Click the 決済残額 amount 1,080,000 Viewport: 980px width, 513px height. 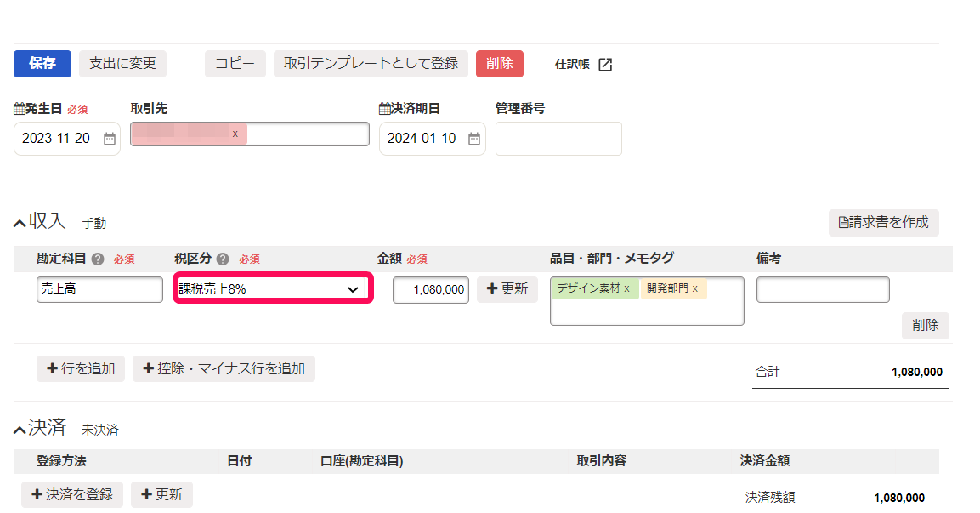coord(899,498)
